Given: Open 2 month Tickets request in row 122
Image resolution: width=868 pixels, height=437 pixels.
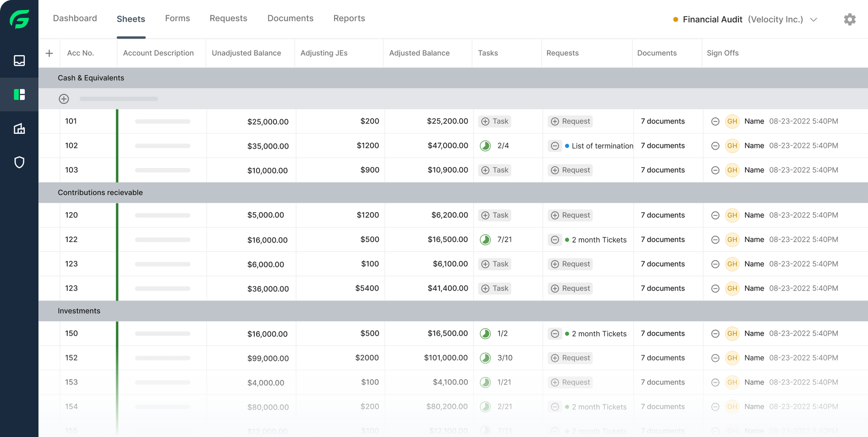Looking at the screenshot, I should coord(599,240).
